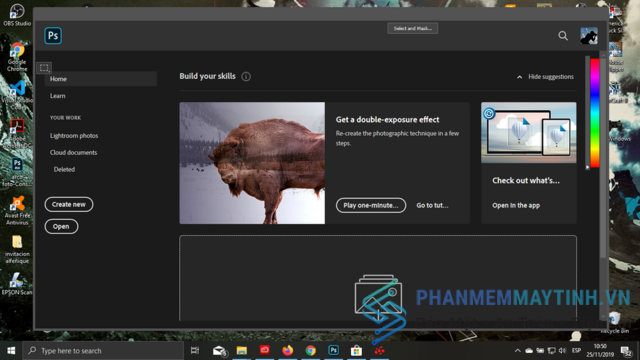Open File Explorer from the taskbar
Screen dimensions: 640x360
click(x=242, y=351)
